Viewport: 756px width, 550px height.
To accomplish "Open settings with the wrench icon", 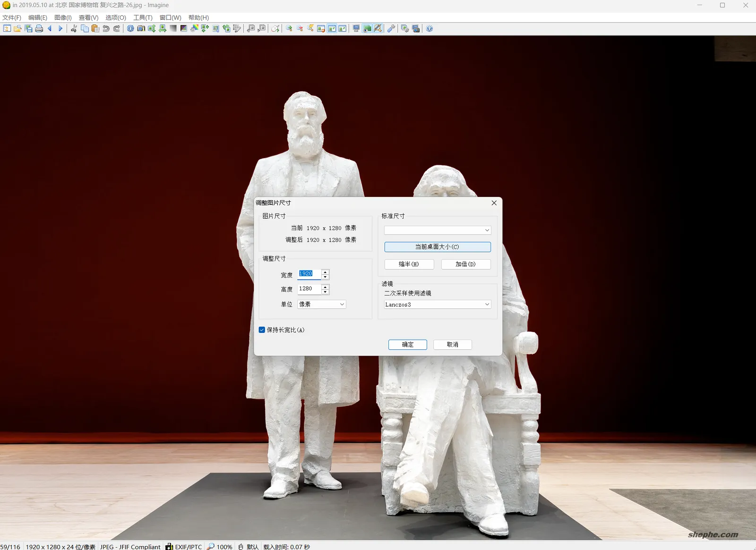I will [x=390, y=28].
